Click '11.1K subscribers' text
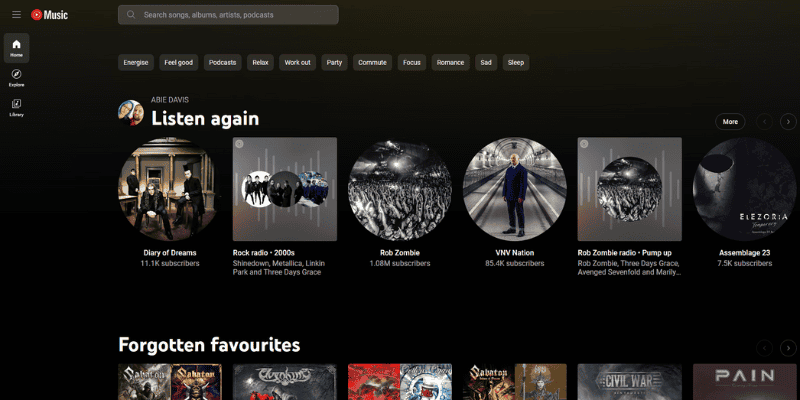 (x=170, y=263)
